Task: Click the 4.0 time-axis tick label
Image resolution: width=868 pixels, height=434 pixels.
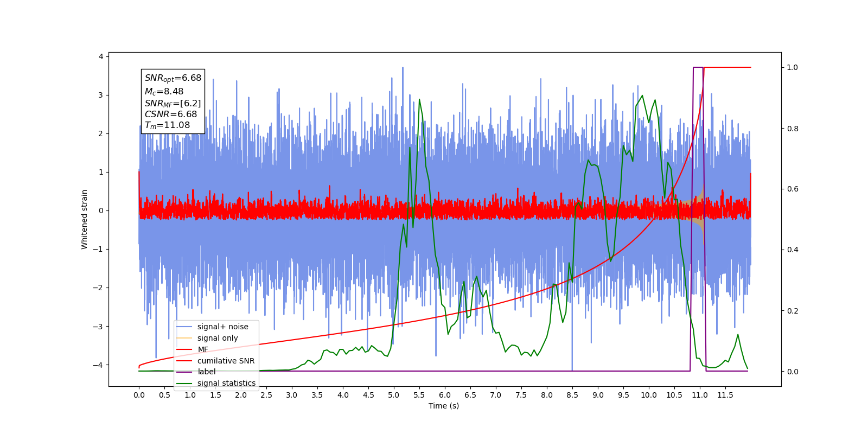Action: pos(343,395)
